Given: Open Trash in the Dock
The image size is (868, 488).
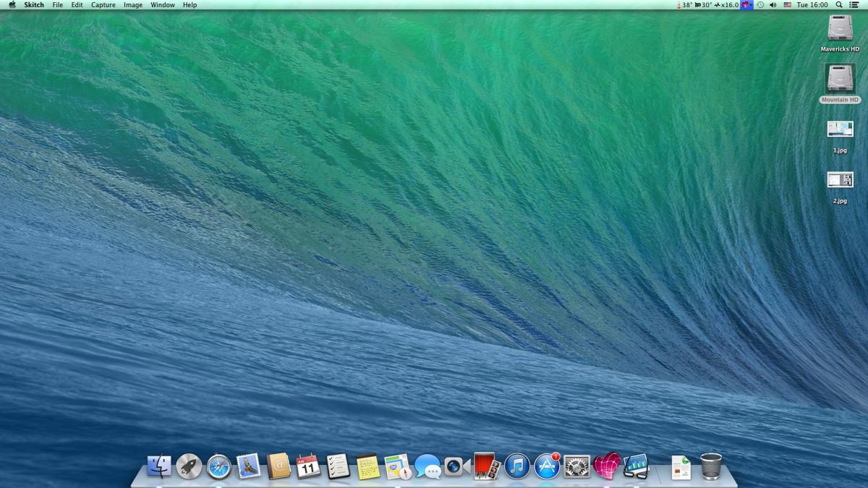Looking at the screenshot, I should click(711, 466).
